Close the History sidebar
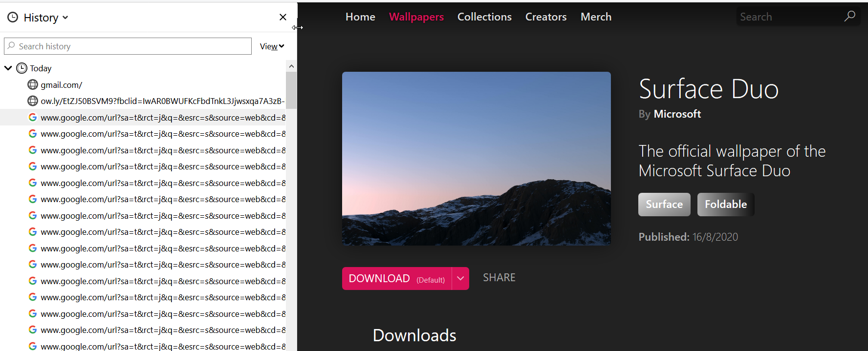 pos(282,17)
